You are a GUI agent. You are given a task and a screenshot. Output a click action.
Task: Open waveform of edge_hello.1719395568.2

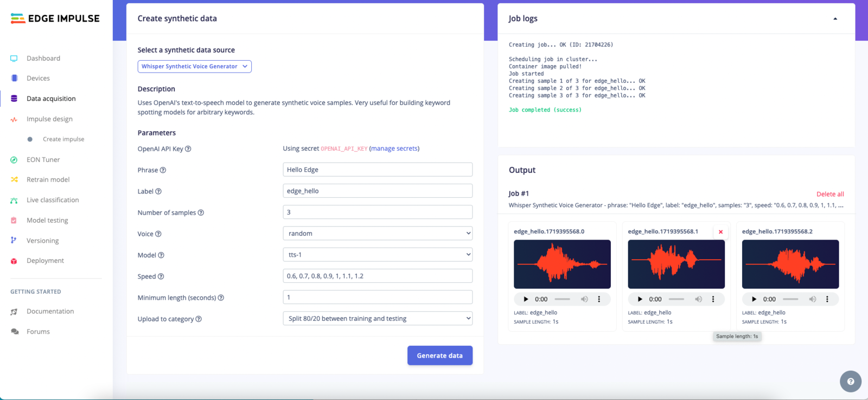pyautogui.click(x=790, y=264)
